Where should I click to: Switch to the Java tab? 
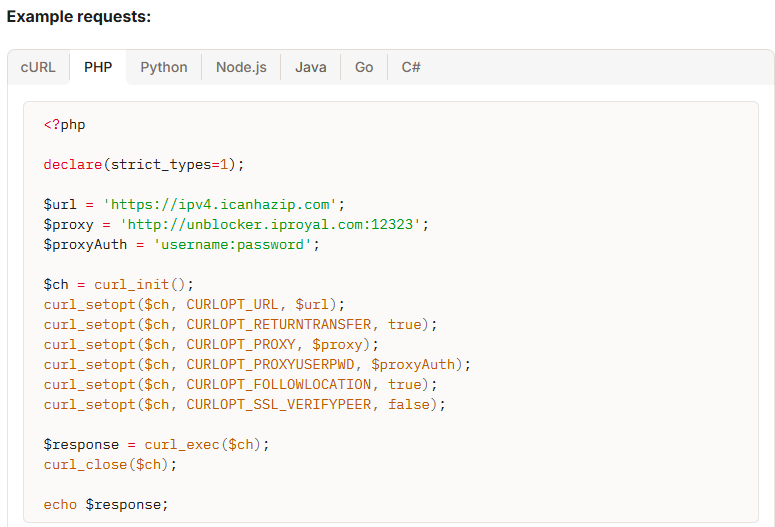point(311,67)
